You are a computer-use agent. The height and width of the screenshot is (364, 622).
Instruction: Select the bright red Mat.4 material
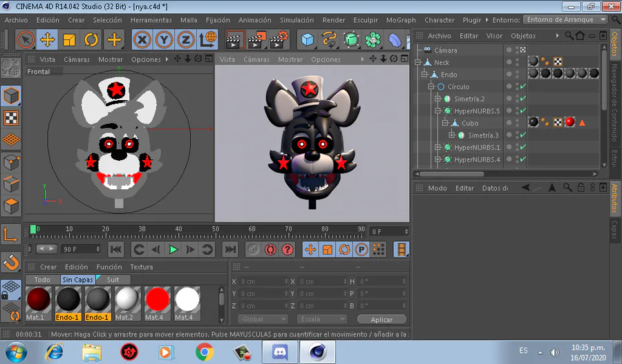(x=158, y=303)
